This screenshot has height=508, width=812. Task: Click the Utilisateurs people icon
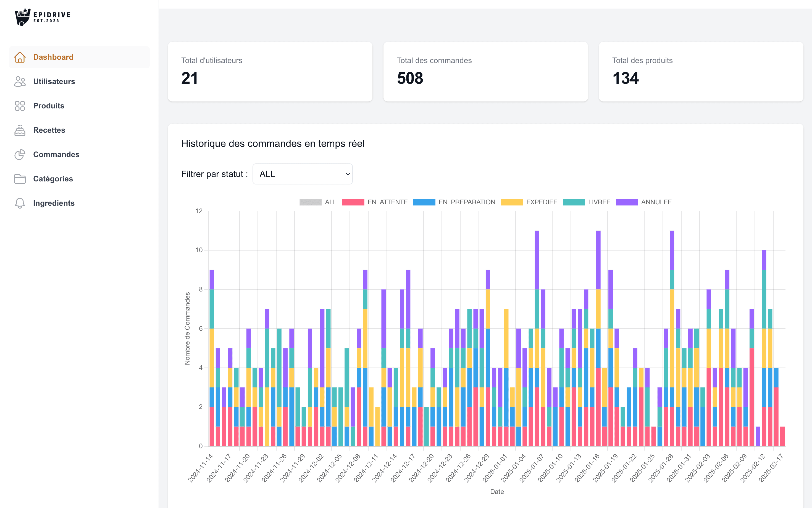click(x=20, y=81)
